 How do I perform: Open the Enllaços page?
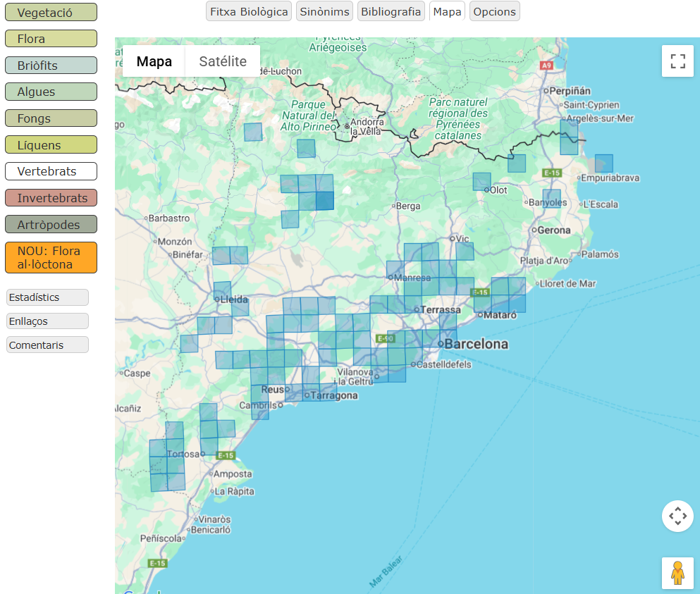(x=47, y=321)
